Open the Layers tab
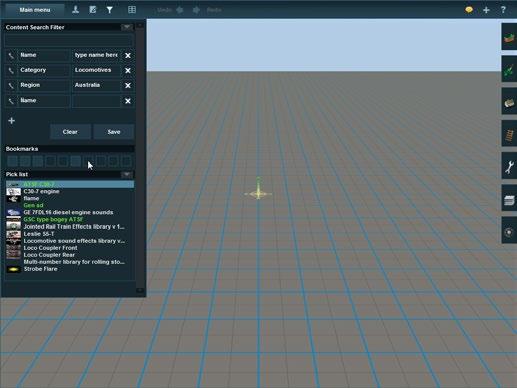 pos(509,199)
